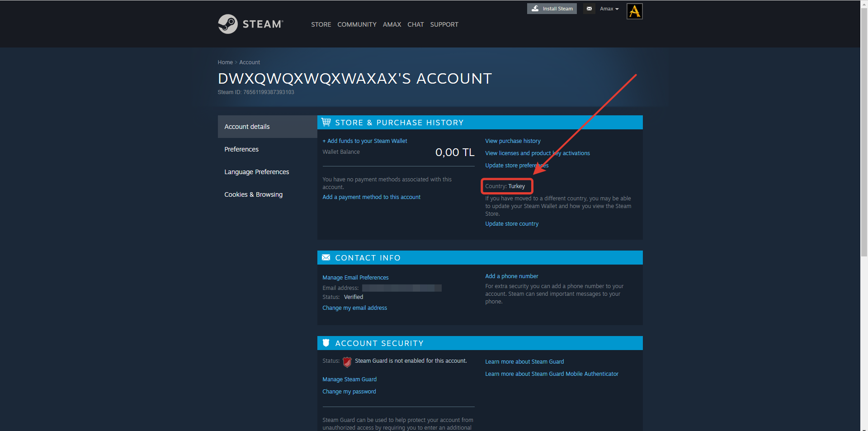
Task: Click the Country: Turkey text
Action: pos(505,186)
